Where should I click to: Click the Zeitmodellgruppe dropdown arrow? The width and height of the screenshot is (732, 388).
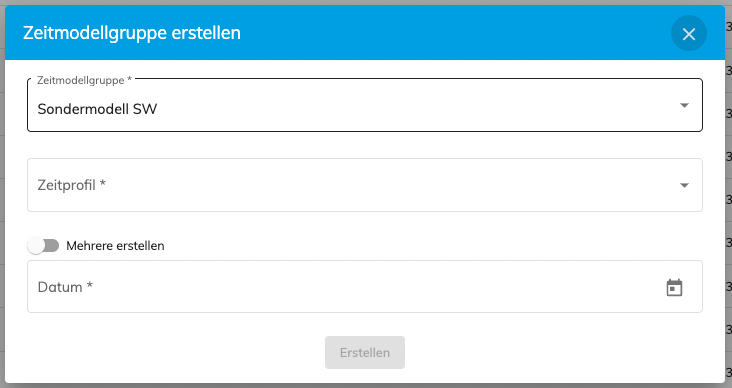pos(684,106)
